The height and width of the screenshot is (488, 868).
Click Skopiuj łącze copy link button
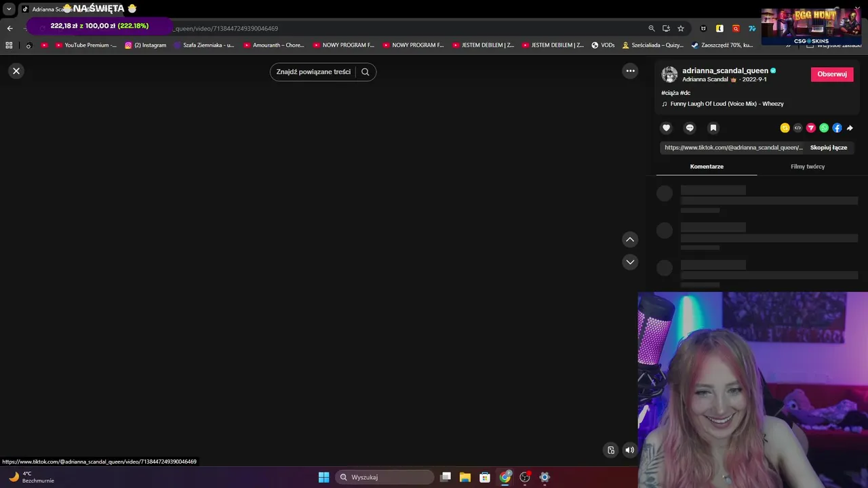[x=829, y=148]
